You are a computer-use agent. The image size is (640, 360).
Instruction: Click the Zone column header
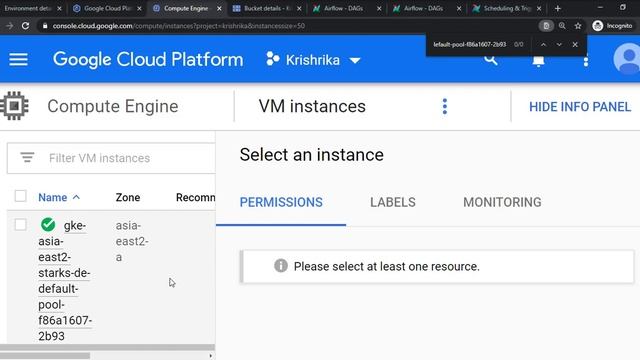[128, 198]
